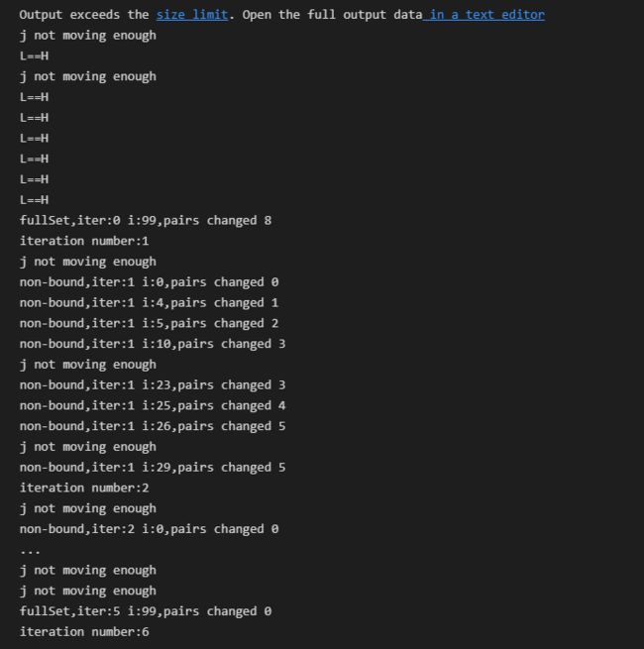Click the 'iteration number:1' output line
The width and height of the screenshot is (644, 649).
coord(84,242)
